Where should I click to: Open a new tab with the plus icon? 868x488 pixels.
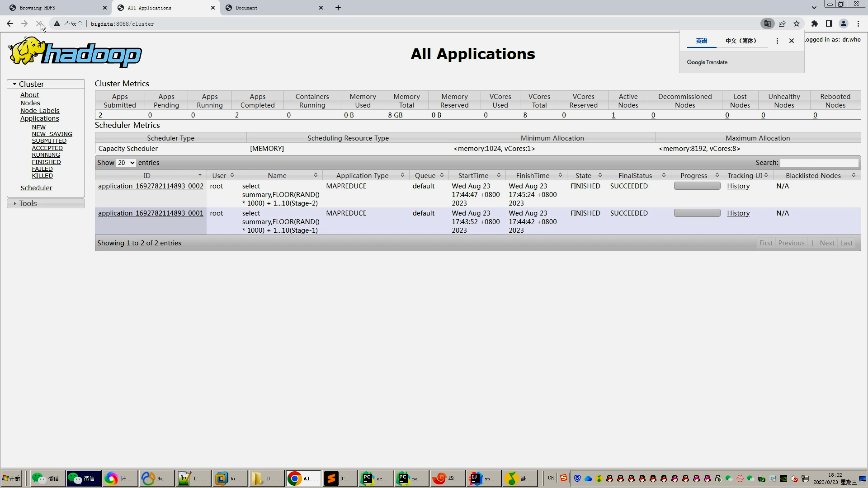point(338,8)
